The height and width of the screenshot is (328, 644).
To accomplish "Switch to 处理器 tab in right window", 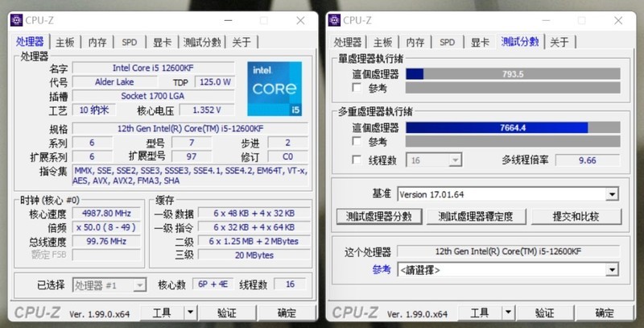I will pos(348,42).
